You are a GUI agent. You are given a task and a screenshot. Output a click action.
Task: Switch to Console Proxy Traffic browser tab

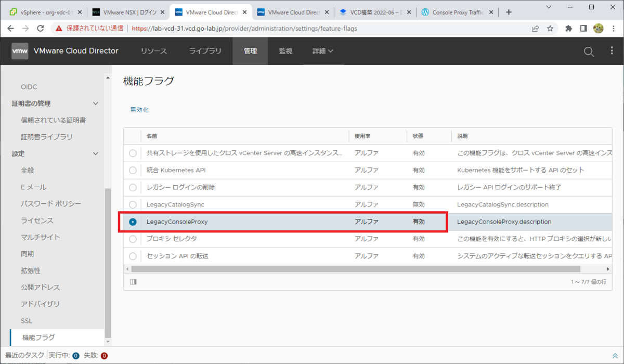pyautogui.click(x=458, y=12)
